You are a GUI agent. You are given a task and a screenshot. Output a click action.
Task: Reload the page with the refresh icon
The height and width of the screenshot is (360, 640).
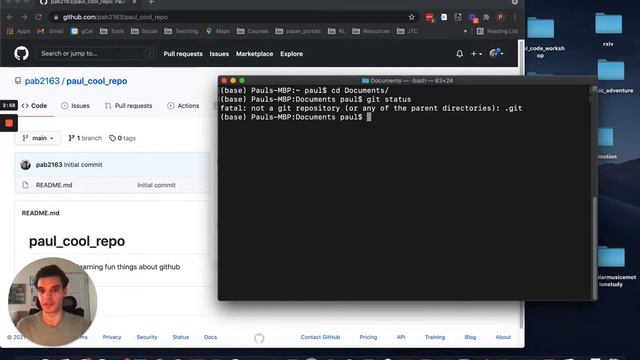[x=38, y=17]
